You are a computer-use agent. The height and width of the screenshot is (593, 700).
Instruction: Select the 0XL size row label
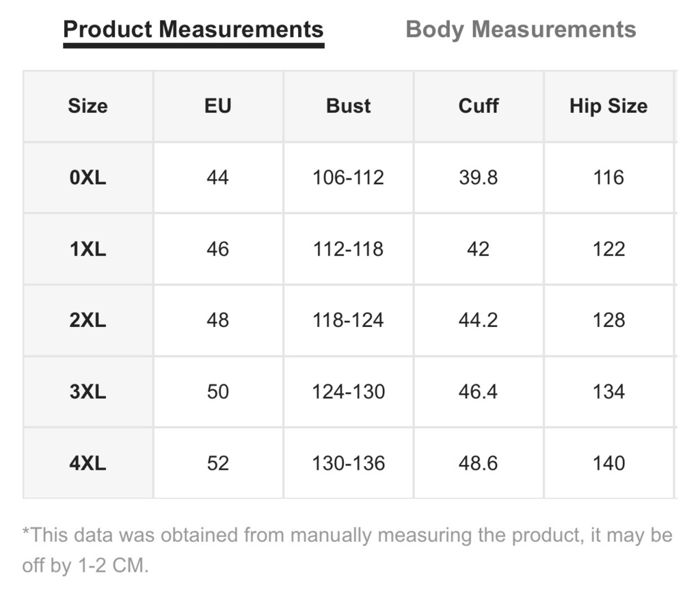[x=88, y=178]
